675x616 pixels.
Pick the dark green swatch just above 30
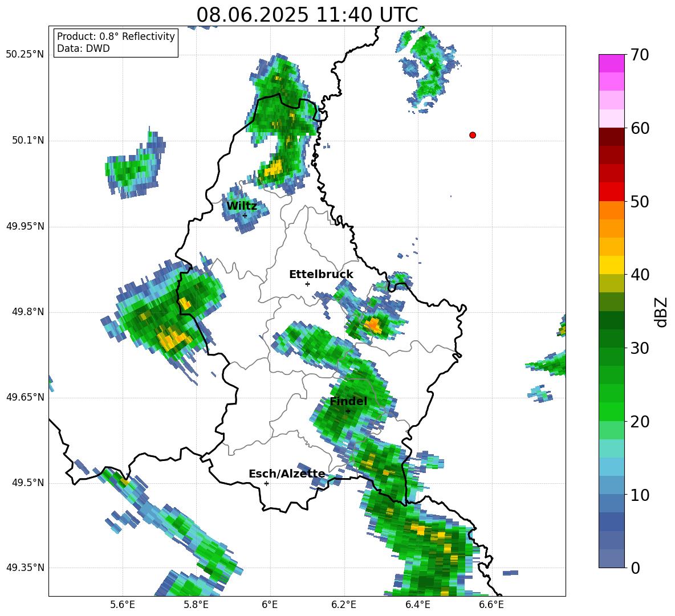tap(611, 338)
